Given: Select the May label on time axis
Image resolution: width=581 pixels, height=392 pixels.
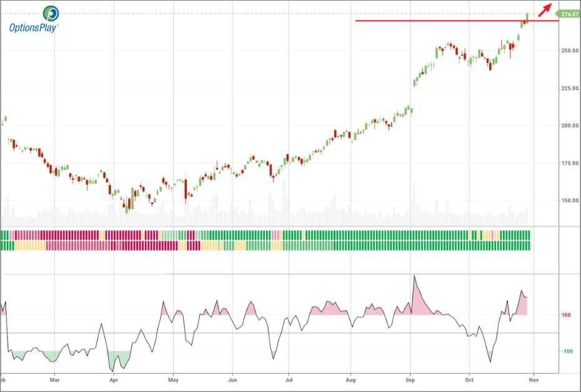Looking at the screenshot, I should tap(174, 379).
